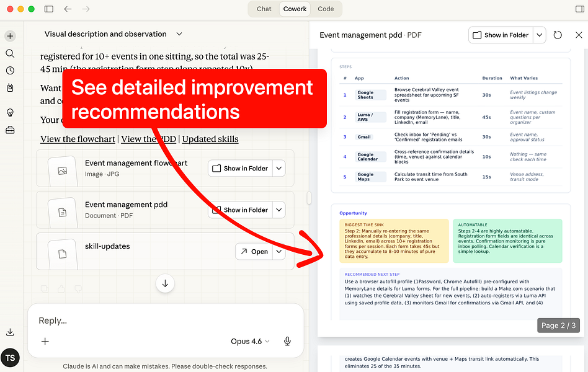
Task: Toggle the left sidebar panel icon
Action: (49, 9)
